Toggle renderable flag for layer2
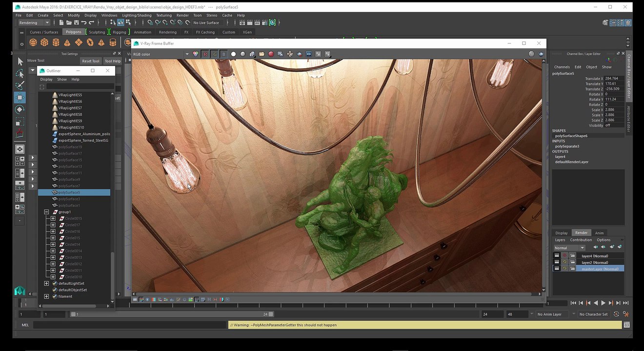644x351 pixels. pyautogui.click(x=557, y=262)
